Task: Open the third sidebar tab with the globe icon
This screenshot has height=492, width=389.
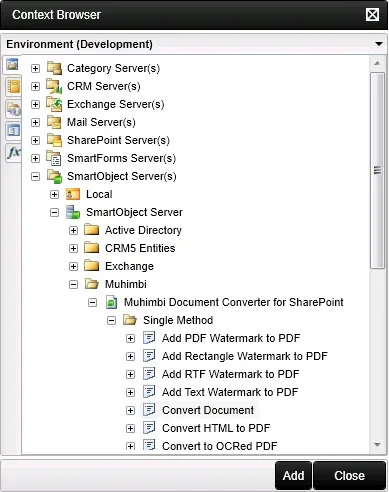Action: 13,108
